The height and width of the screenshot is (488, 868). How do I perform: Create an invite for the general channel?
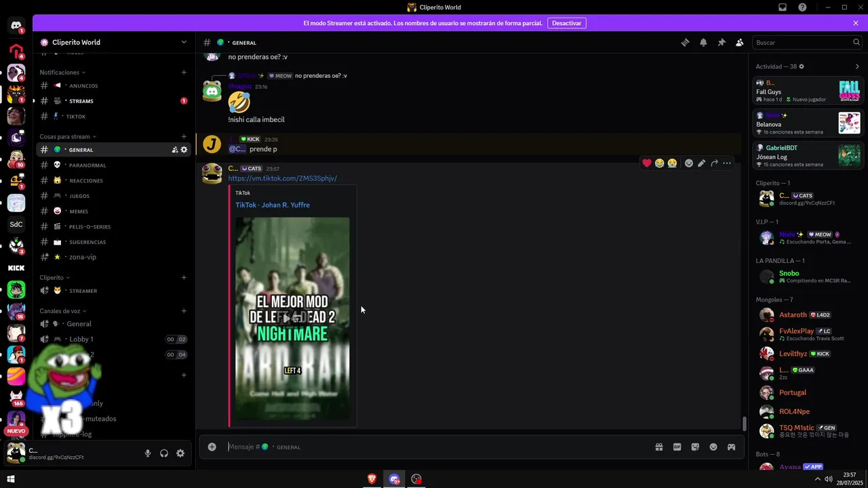point(174,150)
